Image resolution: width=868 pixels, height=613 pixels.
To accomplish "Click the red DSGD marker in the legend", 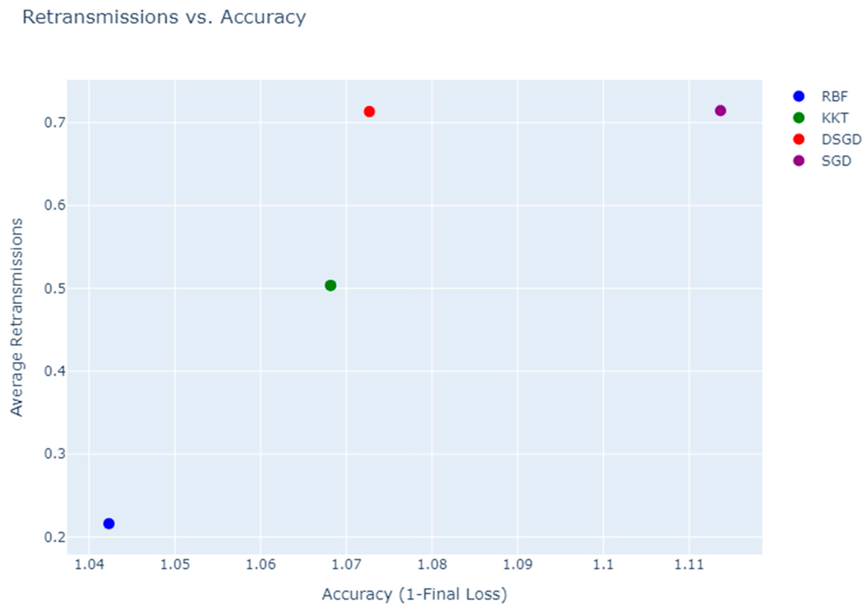I will [798, 139].
